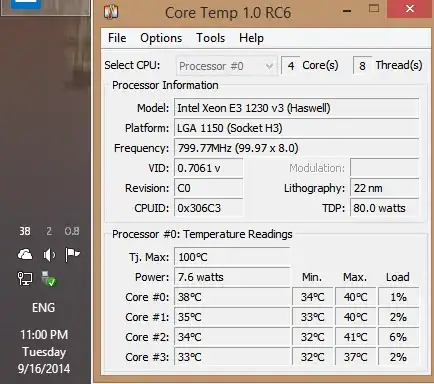Click Core #2 load value 6%
Viewport: 434px width, 384px height.
(x=398, y=337)
